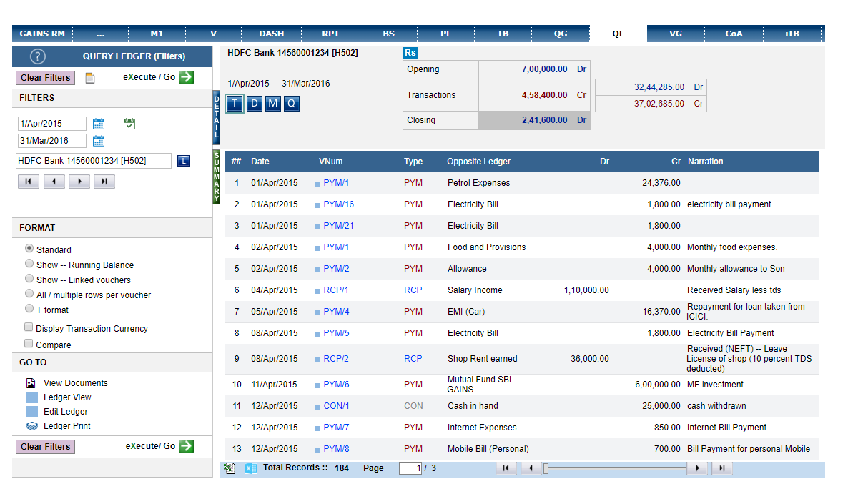Screen dimensions: 843x504
Task: Click the bottom Clear Filters button
Action: 46,447
